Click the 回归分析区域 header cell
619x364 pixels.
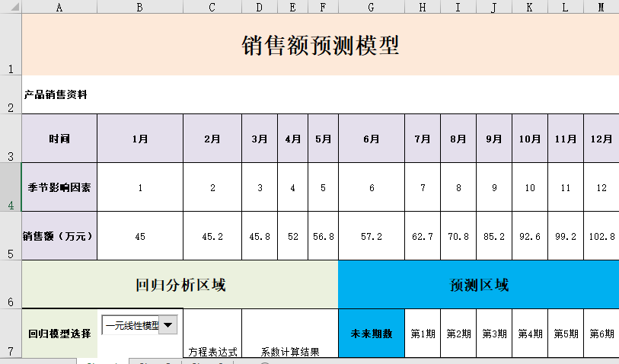point(180,285)
